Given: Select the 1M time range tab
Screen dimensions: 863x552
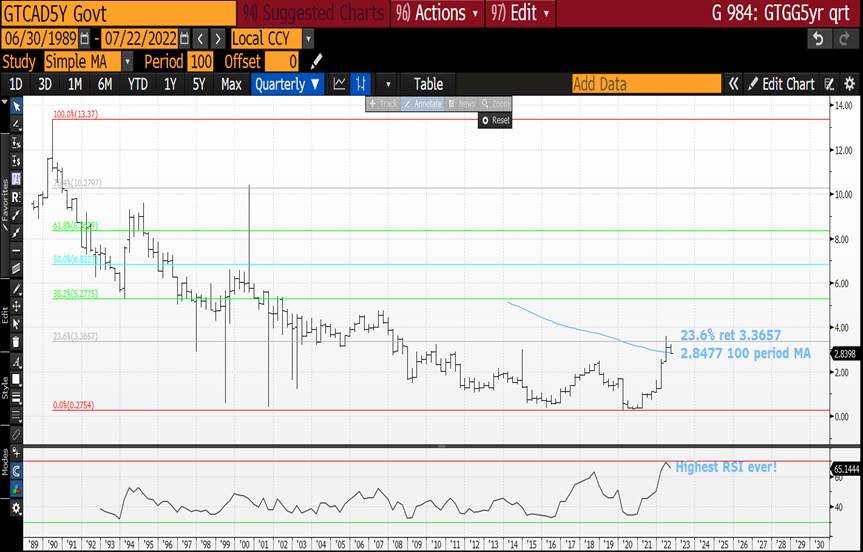Looking at the screenshot, I should 75,84.
